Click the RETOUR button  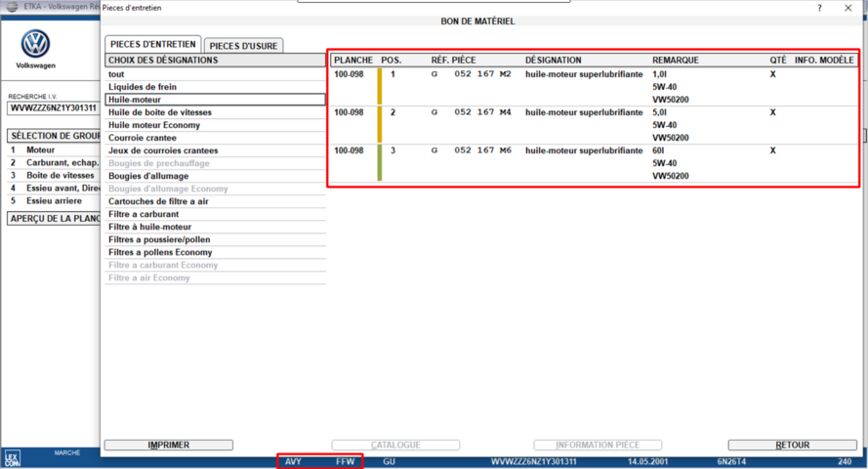click(793, 446)
